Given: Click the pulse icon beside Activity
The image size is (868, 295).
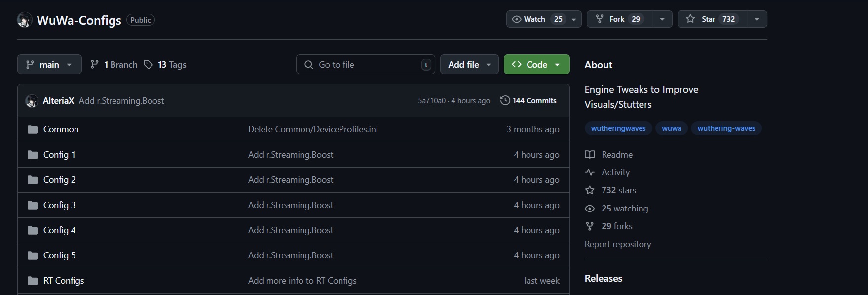Looking at the screenshot, I should click(x=590, y=172).
